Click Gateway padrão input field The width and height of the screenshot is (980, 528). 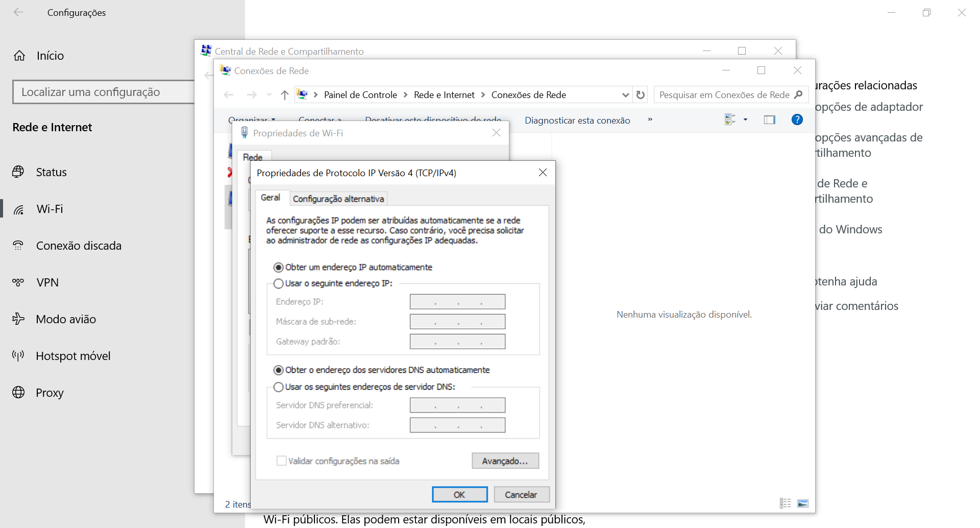(457, 342)
